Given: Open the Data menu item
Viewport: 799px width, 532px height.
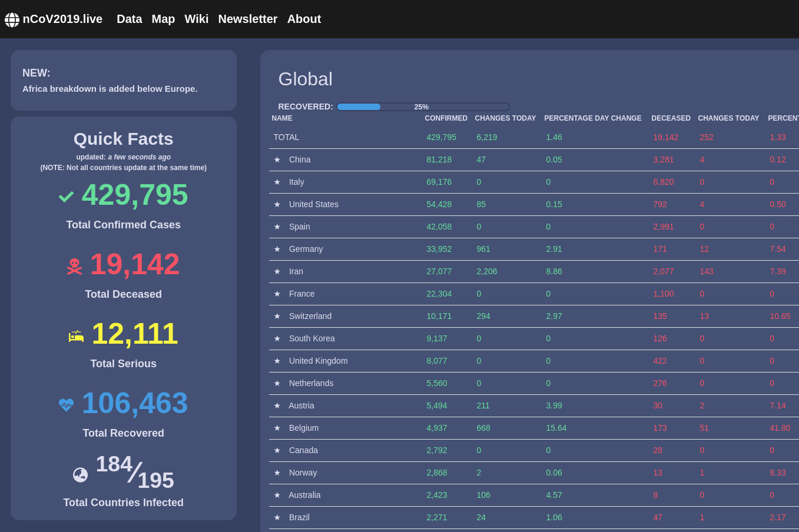Looking at the screenshot, I should [x=129, y=19].
